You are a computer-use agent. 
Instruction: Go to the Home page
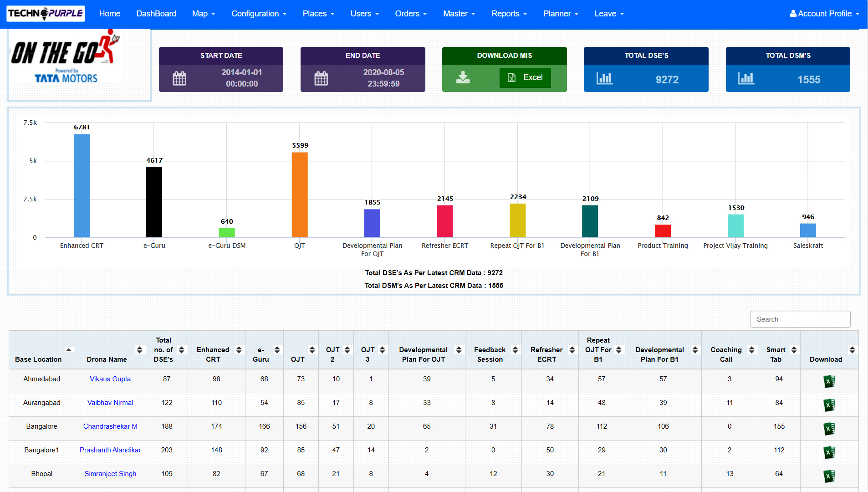tap(110, 14)
